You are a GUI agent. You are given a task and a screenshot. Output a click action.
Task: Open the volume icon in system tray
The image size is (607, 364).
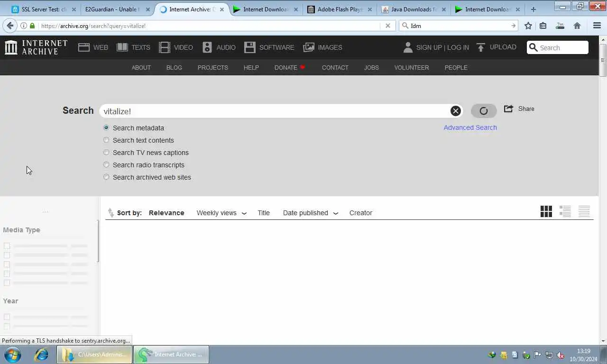pos(561,355)
